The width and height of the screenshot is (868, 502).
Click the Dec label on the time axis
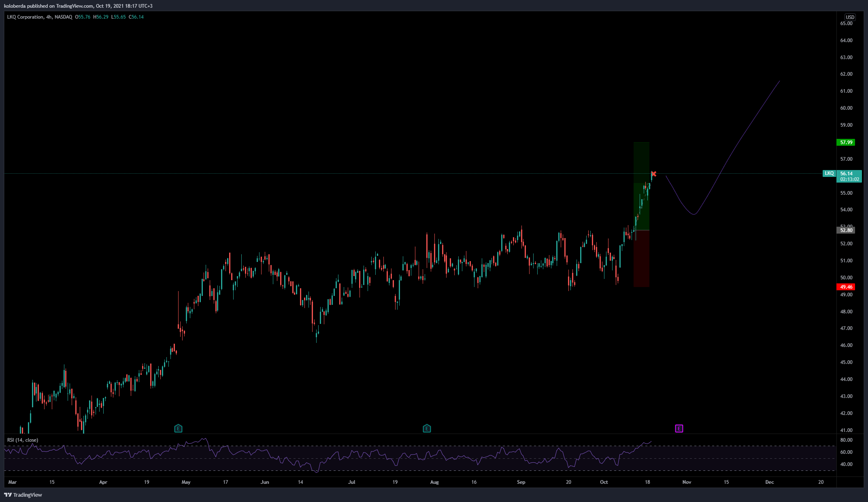[770, 482]
